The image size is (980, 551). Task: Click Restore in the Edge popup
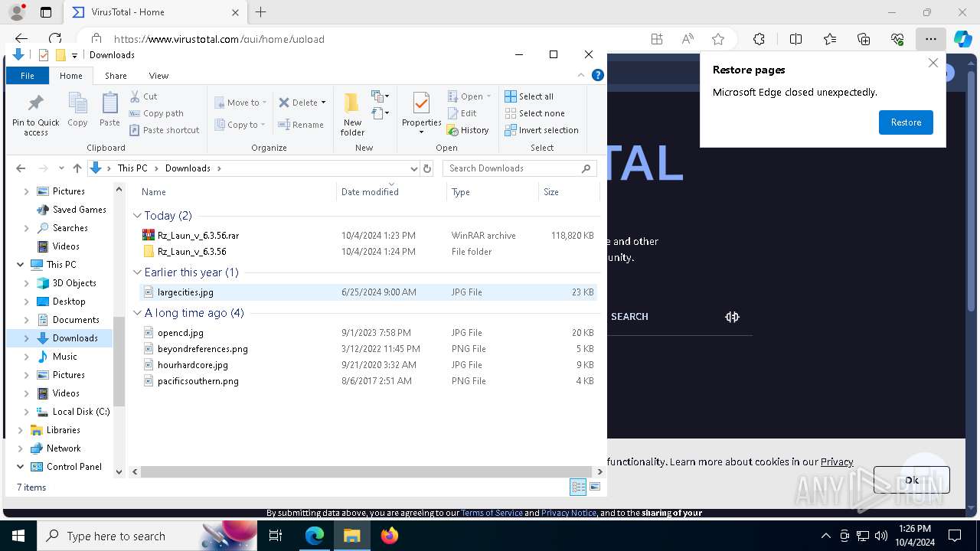906,122
